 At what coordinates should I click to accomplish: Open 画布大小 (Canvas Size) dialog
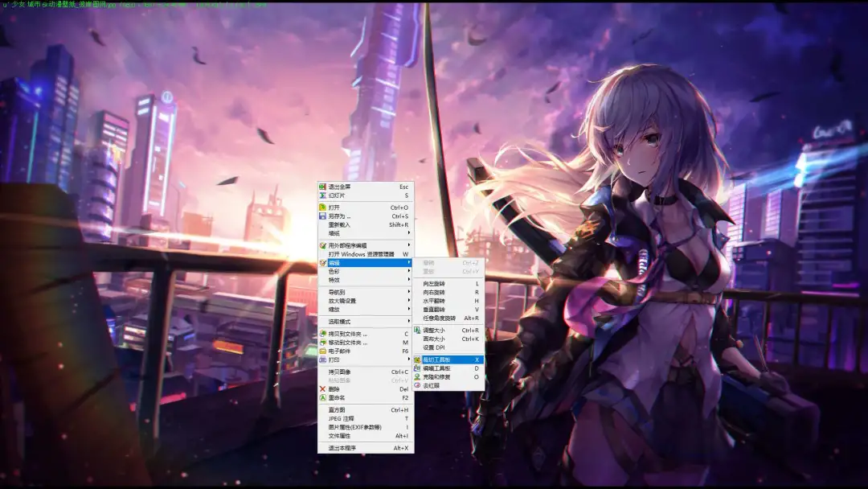click(448, 339)
